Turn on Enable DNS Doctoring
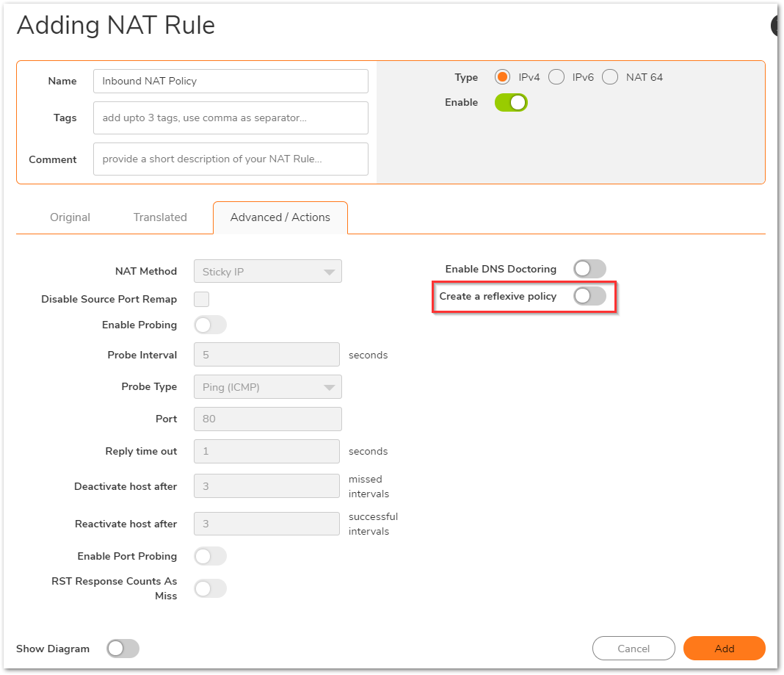The height and width of the screenshot is (675, 784). [589, 269]
